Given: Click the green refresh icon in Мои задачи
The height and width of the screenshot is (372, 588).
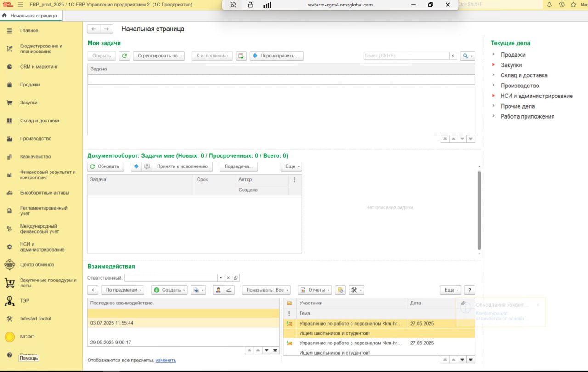Looking at the screenshot, I should pos(124,56).
